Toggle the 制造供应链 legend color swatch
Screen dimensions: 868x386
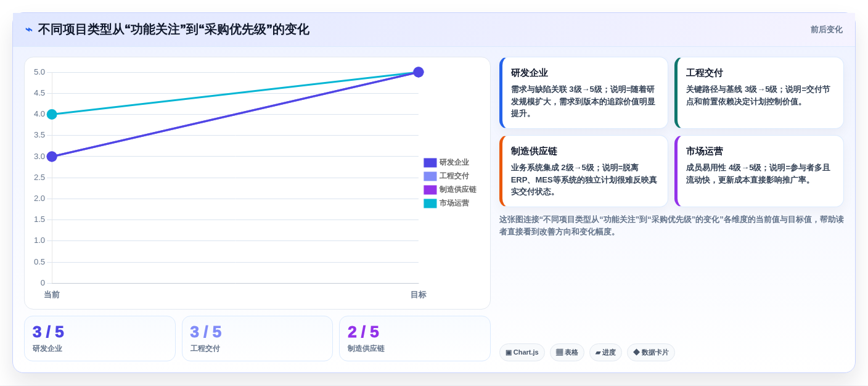tap(430, 190)
